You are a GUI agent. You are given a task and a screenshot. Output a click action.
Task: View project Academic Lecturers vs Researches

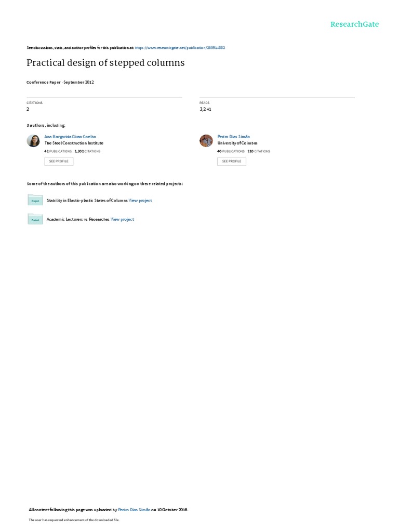pos(122,220)
